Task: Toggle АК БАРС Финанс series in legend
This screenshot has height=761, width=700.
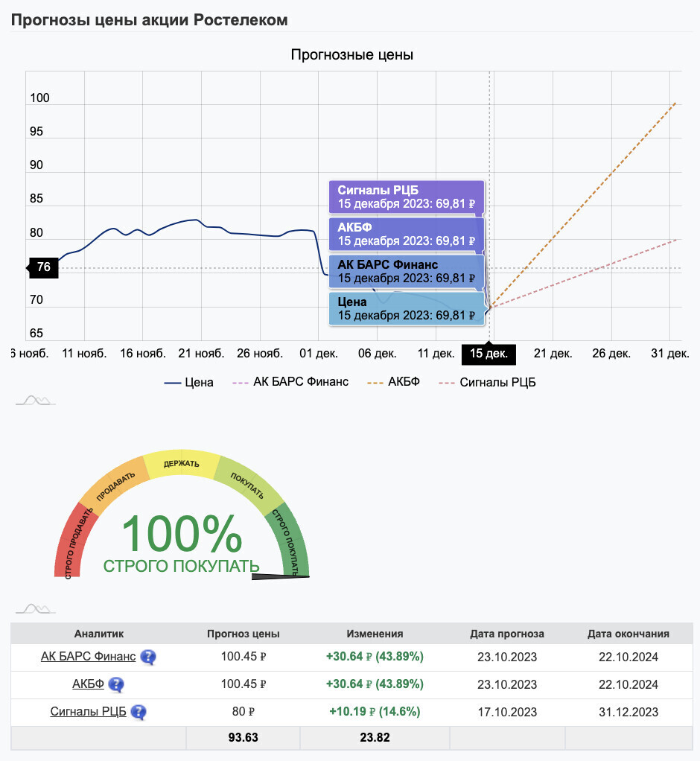Action: point(290,382)
